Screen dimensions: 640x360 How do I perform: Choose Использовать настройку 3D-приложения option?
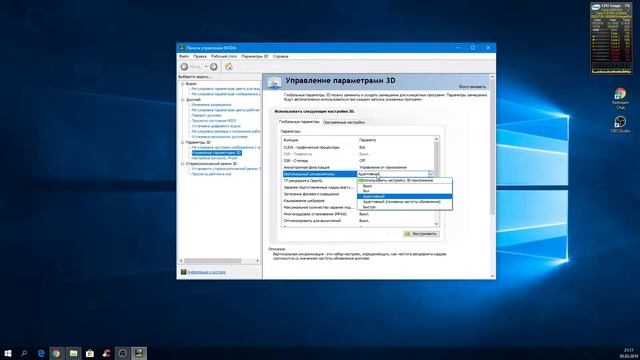[404, 180]
